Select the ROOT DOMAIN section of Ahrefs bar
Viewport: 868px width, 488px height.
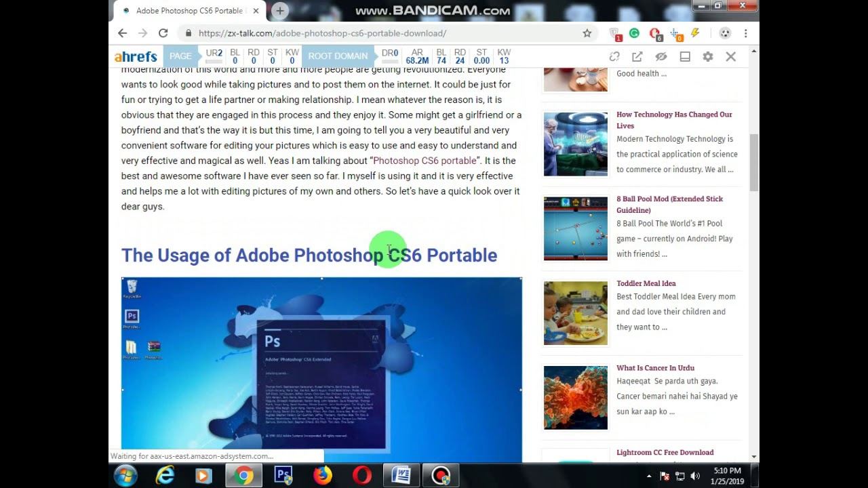[x=338, y=56]
